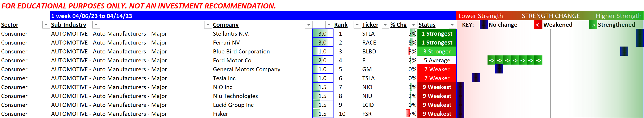Click the Status column header

pos(427,25)
